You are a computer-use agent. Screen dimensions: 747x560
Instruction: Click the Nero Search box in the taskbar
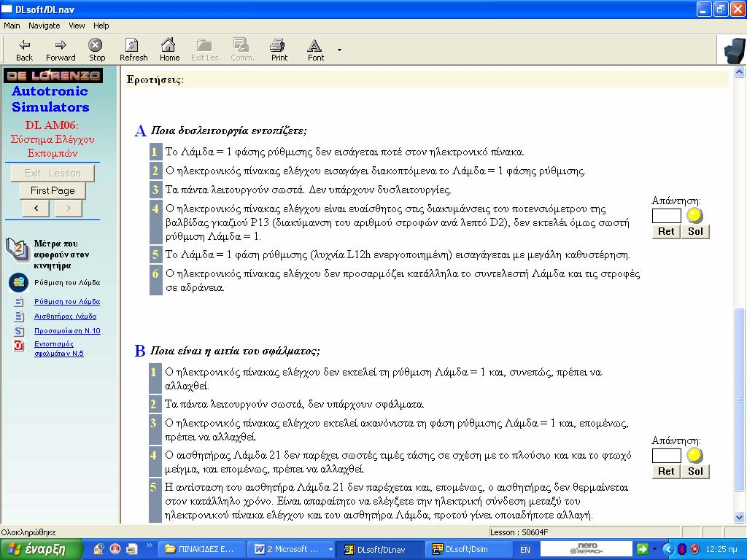(586, 549)
